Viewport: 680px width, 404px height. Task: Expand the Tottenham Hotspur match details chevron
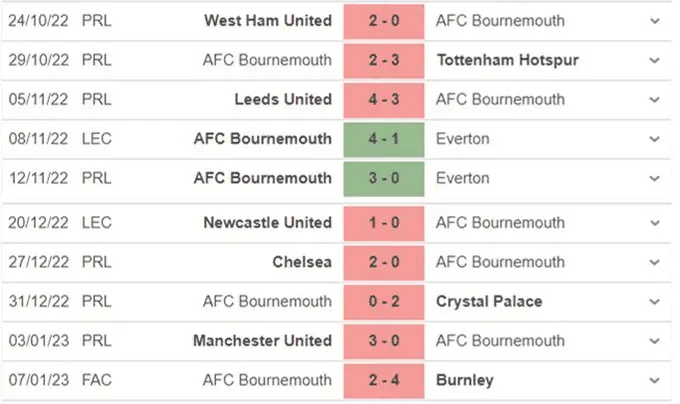[x=654, y=60]
